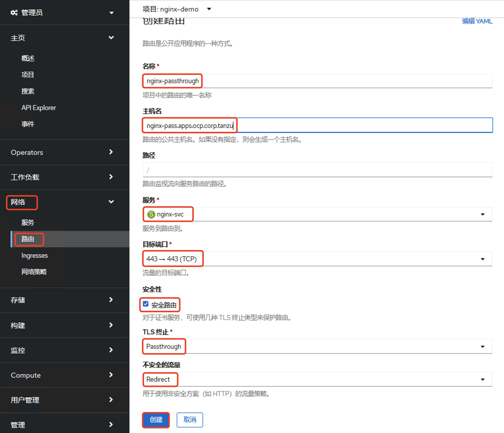This screenshot has width=504, height=433.
Task: Click the chevron arrow next to 用户管理
Action: (111, 400)
